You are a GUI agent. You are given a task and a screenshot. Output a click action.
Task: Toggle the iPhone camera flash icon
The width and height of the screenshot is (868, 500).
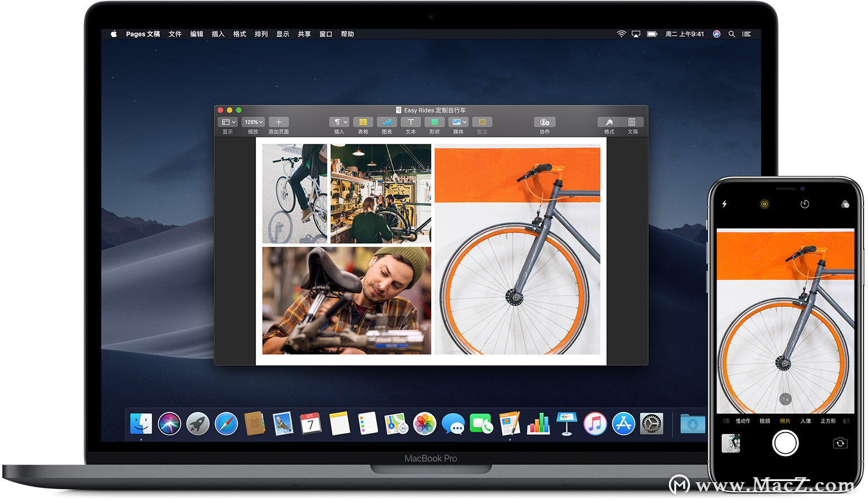(x=724, y=204)
